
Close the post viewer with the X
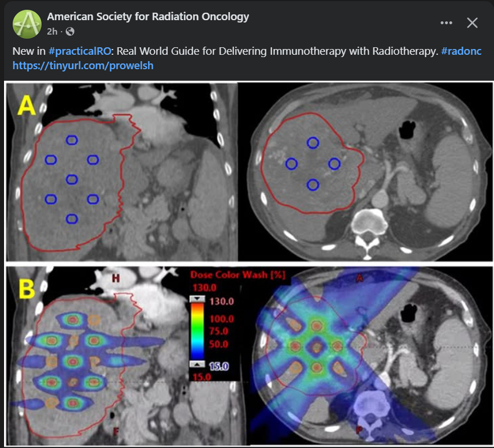click(x=472, y=23)
